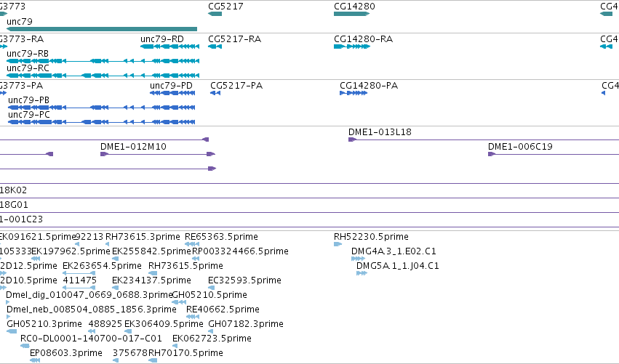This screenshot has height=364, width=619.
Task: Select the unc79-RB transcript track
Action: point(103,61)
